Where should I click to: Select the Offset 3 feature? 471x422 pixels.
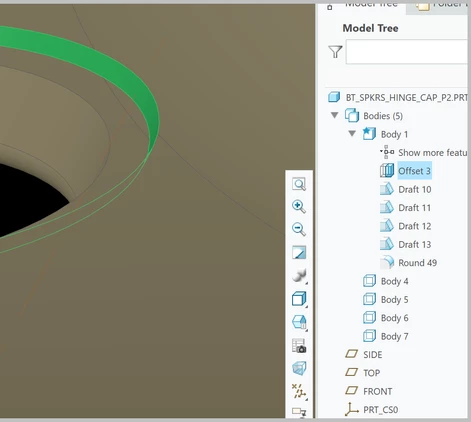tap(414, 171)
